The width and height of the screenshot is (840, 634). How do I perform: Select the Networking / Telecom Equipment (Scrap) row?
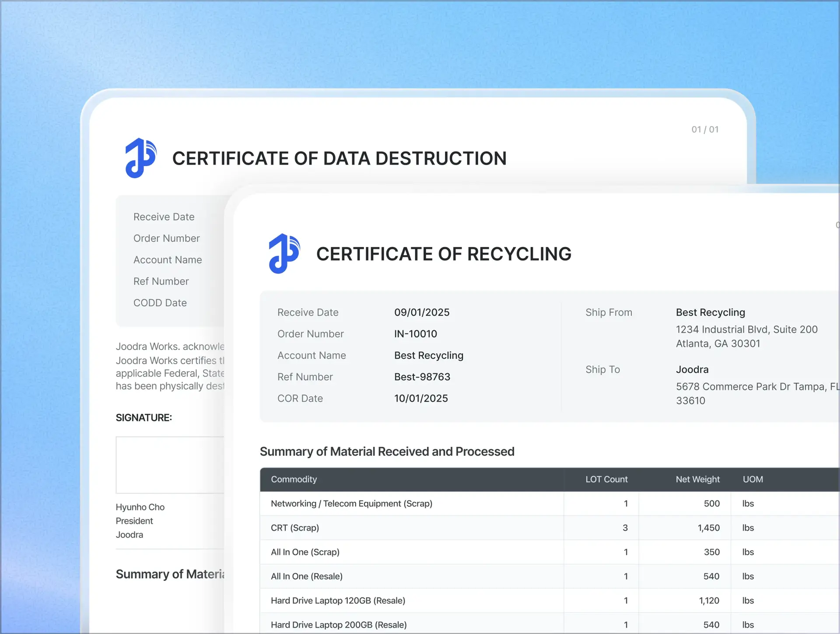pyautogui.click(x=549, y=504)
